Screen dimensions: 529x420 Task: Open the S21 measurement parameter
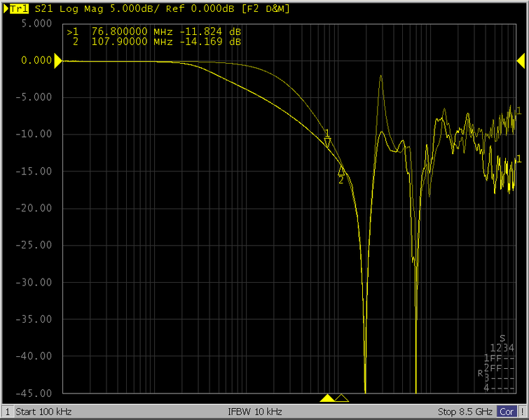[x=43, y=9]
